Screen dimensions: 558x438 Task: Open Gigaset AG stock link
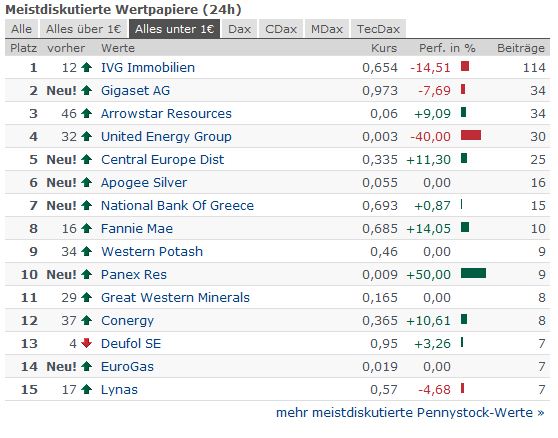click(x=136, y=90)
